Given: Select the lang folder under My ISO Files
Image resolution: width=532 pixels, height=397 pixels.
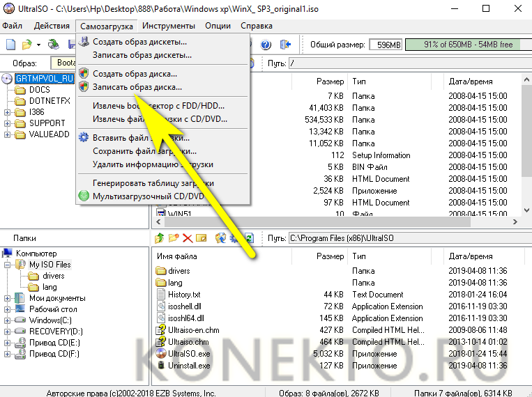Looking at the screenshot, I should click(50, 287).
